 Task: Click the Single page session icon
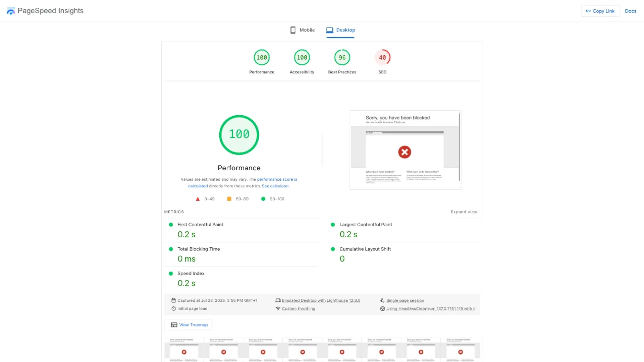point(382,300)
